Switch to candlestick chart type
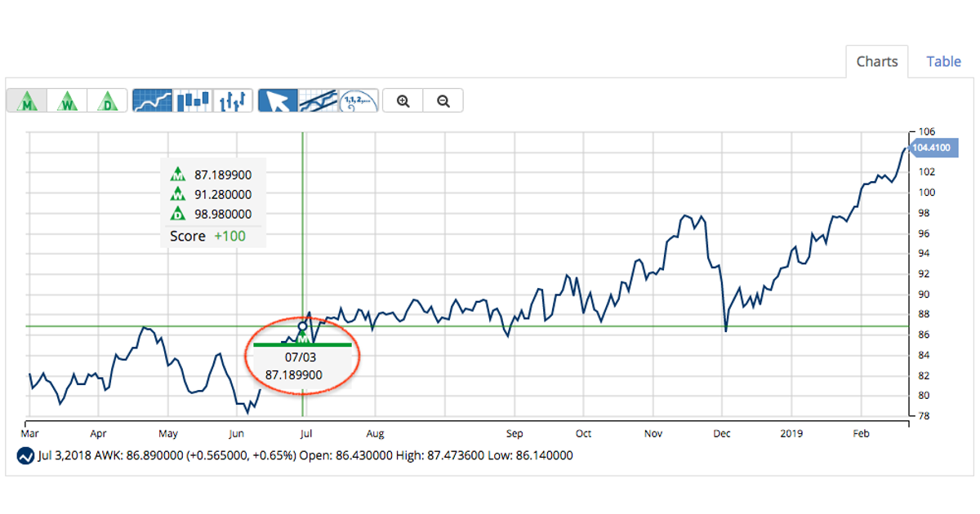 click(x=193, y=100)
